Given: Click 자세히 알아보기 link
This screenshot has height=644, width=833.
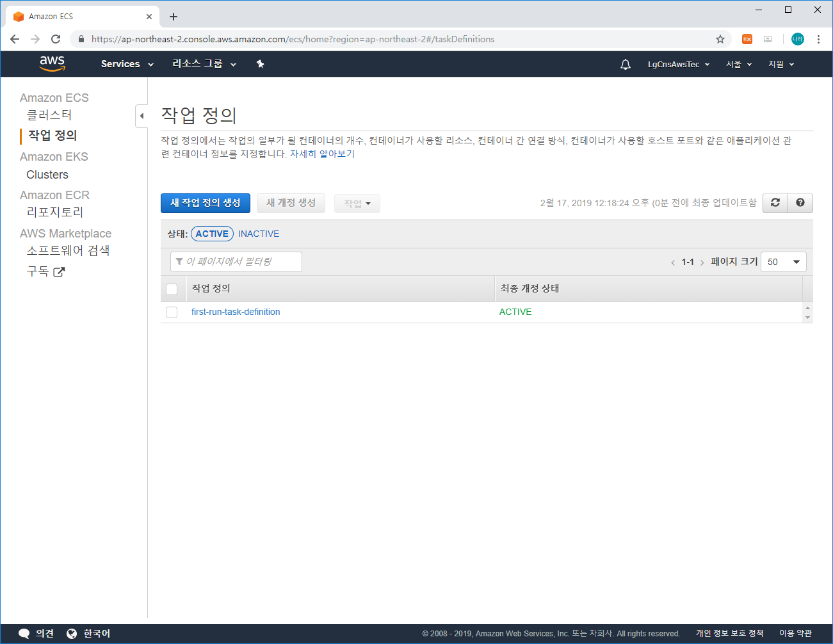Looking at the screenshot, I should pyautogui.click(x=323, y=154).
